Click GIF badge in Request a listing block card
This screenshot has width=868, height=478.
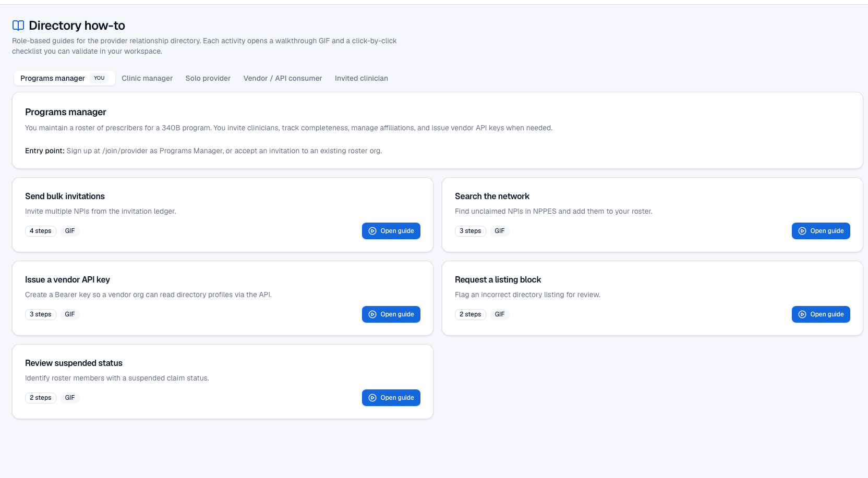(500, 314)
